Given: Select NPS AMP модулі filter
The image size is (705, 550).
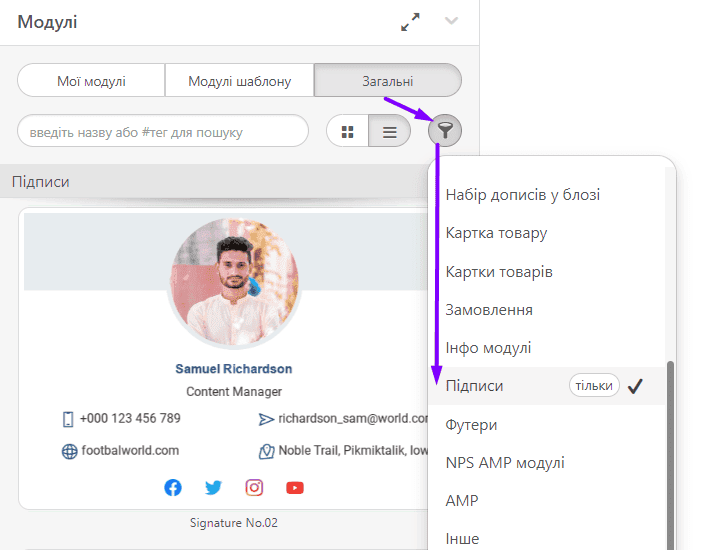Looking at the screenshot, I should pyautogui.click(x=505, y=463).
